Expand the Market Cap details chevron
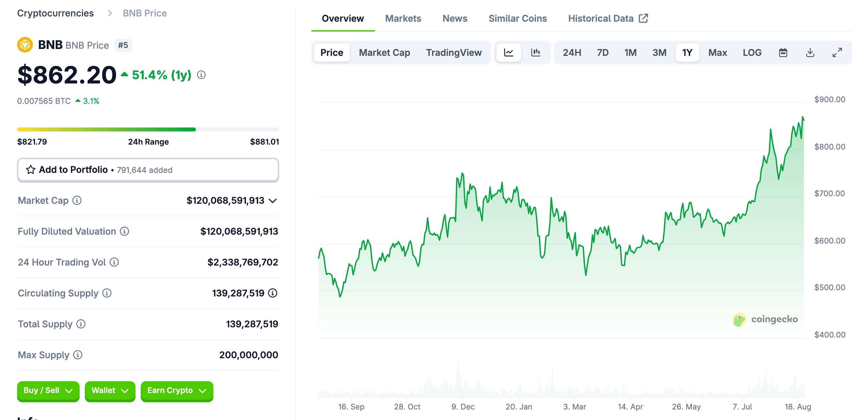The width and height of the screenshot is (868, 420). pos(273,200)
